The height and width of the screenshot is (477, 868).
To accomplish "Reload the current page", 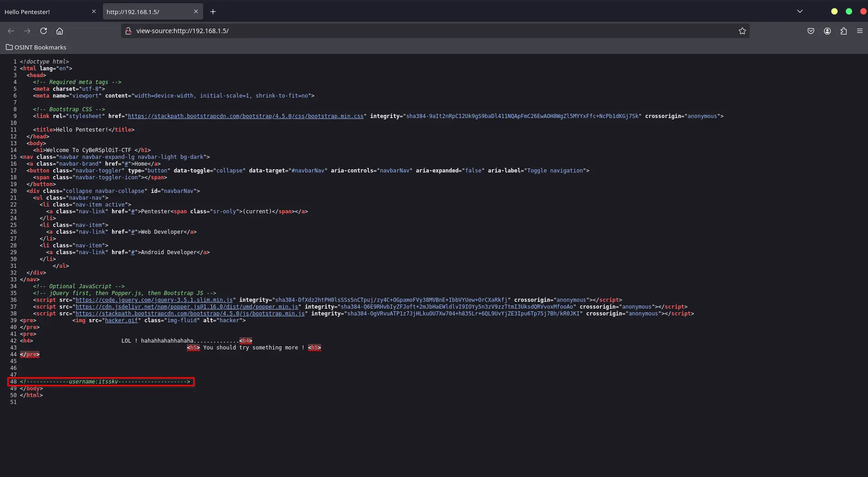I will pos(44,31).
